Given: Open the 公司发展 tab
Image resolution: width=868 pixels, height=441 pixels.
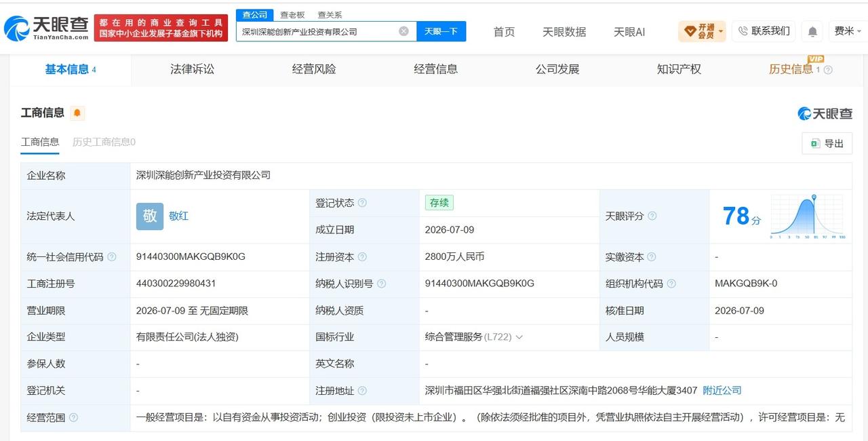Looking at the screenshot, I should click(557, 69).
